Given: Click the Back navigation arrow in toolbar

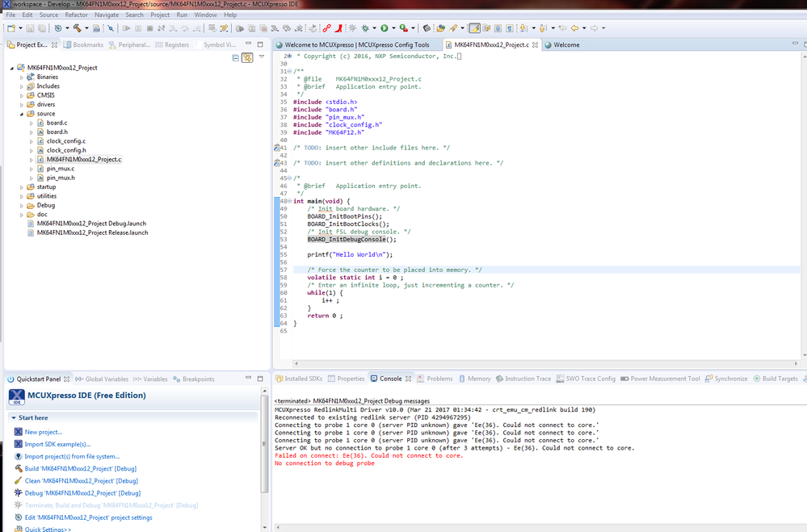Looking at the screenshot, I should point(574,28).
